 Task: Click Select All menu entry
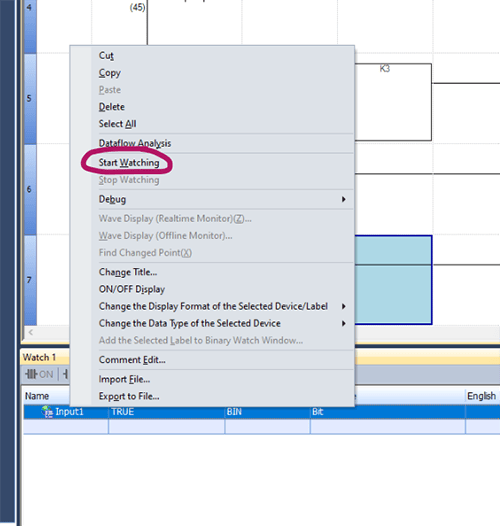tap(117, 124)
